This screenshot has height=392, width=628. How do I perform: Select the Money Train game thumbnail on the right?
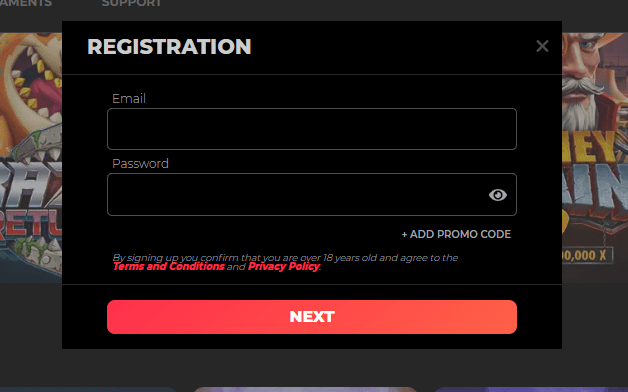pos(595,158)
